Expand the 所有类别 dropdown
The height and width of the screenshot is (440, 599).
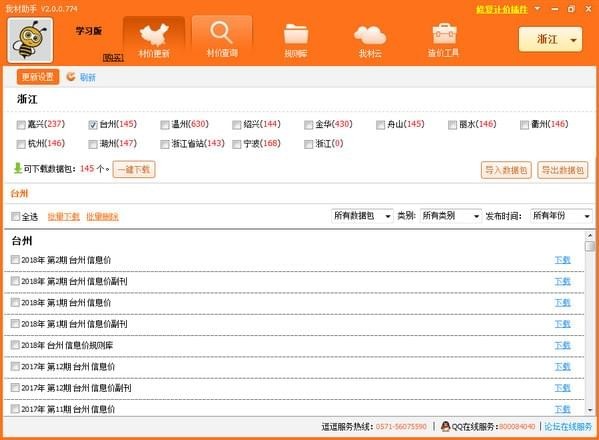tap(450, 216)
